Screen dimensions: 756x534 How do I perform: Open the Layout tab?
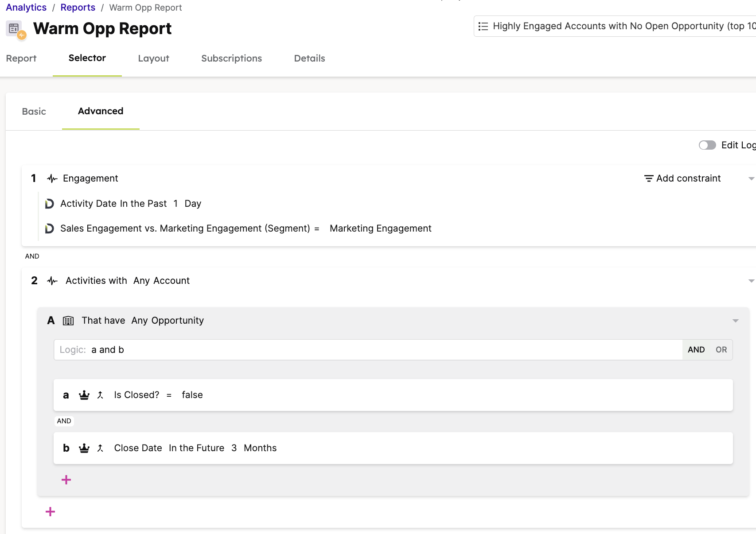pyautogui.click(x=153, y=58)
